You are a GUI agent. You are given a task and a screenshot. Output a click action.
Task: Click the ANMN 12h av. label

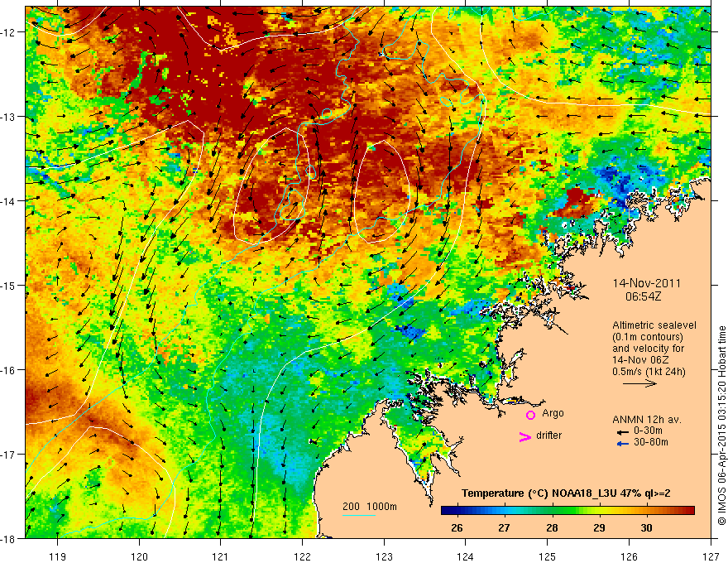coord(647,420)
